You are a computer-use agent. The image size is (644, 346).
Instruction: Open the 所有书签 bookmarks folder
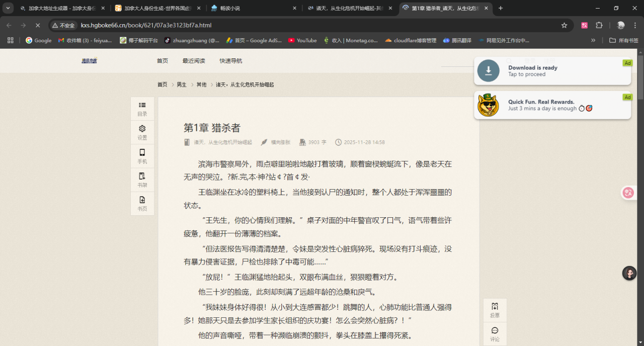click(x=624, y=41)
